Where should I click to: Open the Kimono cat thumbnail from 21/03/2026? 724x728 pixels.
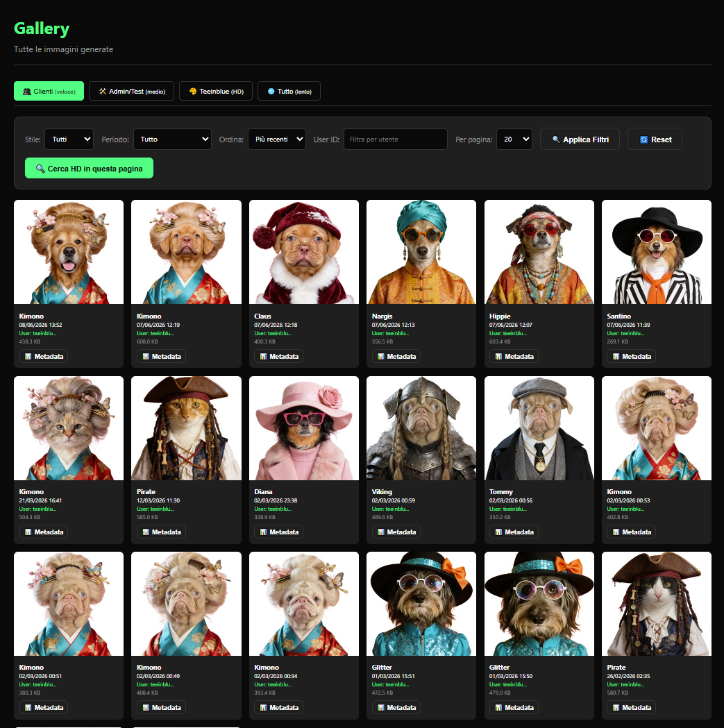(x=69, y=428)
